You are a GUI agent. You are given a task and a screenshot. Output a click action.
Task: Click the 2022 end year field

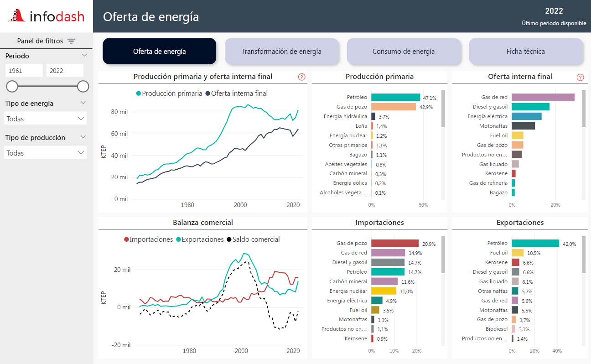(x=65, y=71)
